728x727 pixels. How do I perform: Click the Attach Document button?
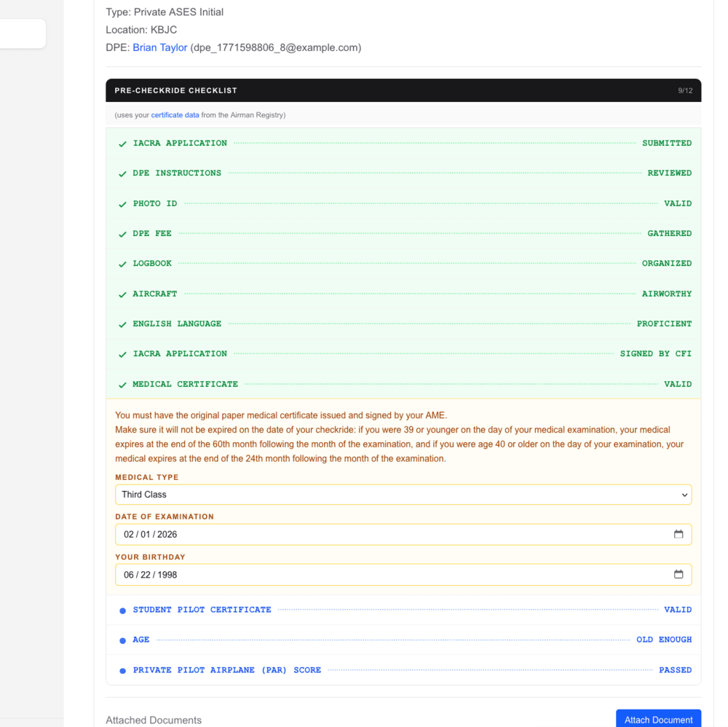(x=658, y=720)
